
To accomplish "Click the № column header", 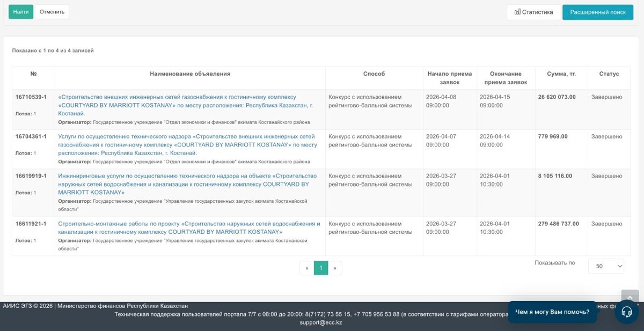I will [x=33, y=74].
